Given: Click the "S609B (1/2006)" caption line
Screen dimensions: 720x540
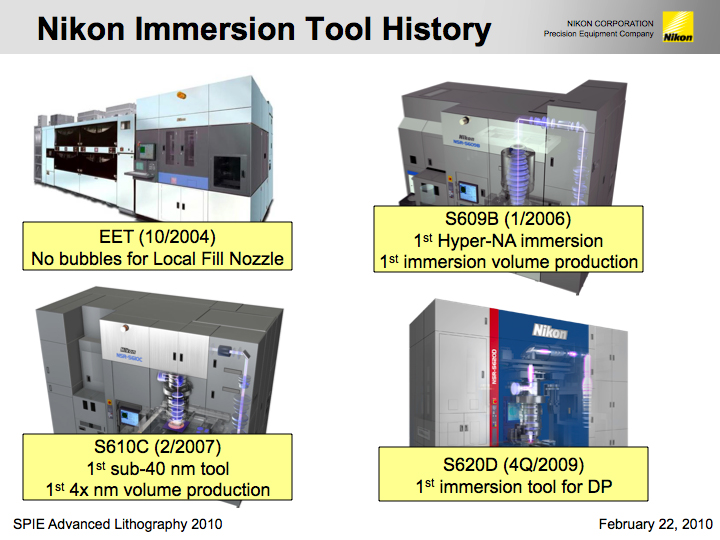Looking at the screenshot, I should click(x=508, y=219).
